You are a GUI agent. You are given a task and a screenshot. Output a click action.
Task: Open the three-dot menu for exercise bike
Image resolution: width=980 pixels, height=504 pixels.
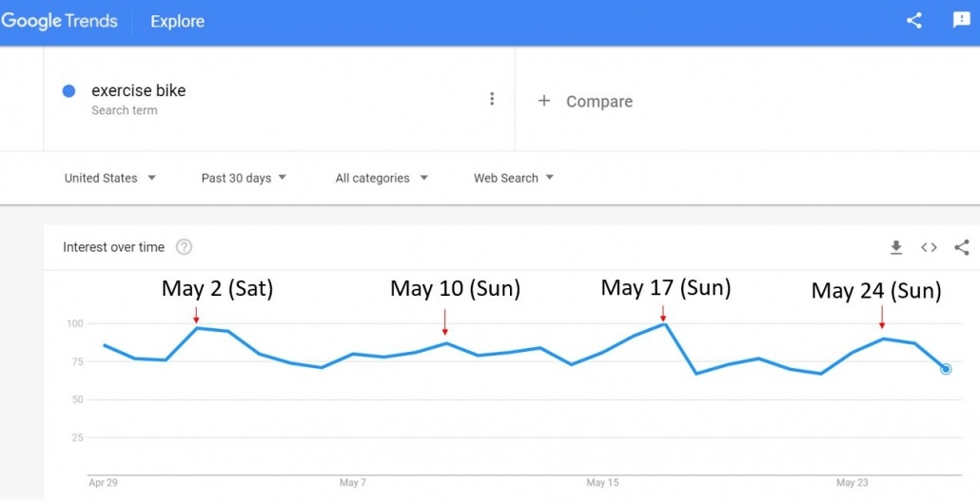[492, 99]
